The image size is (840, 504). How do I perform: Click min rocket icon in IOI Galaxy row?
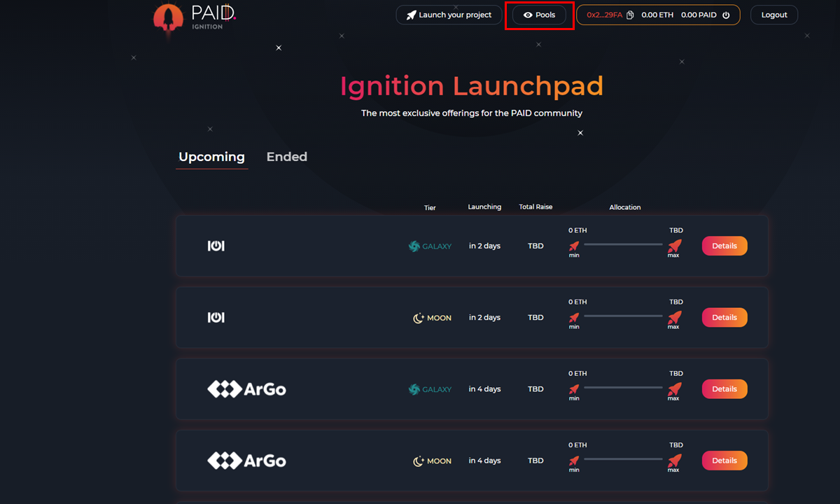tap(574, 246)
